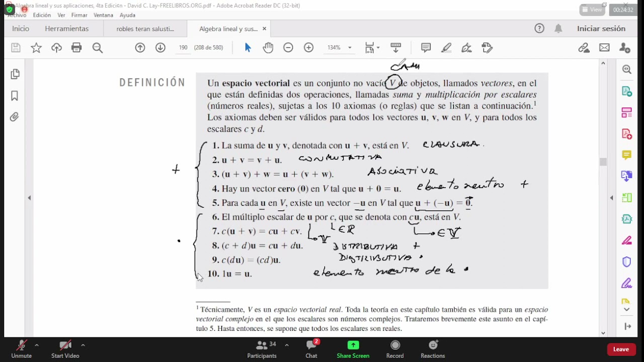The height and width of the screenshot is (362, 644).
Task: Open attachments paperclip panel
Action: (15, 117)
